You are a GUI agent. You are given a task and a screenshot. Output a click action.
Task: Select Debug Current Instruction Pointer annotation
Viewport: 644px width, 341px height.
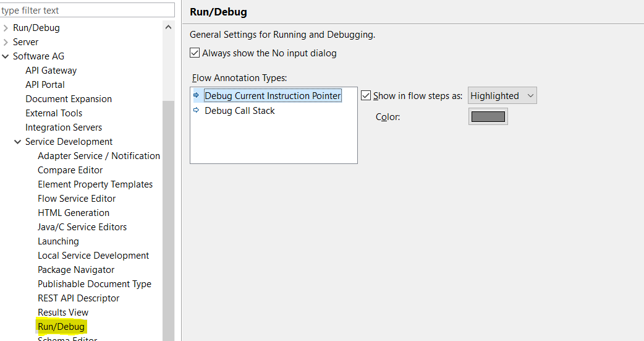(x=273, y=95)
